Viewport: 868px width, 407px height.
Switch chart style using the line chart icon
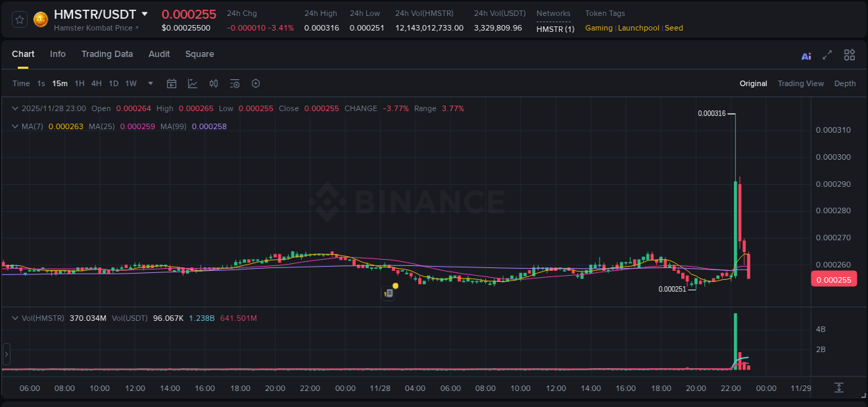point(192,83)
